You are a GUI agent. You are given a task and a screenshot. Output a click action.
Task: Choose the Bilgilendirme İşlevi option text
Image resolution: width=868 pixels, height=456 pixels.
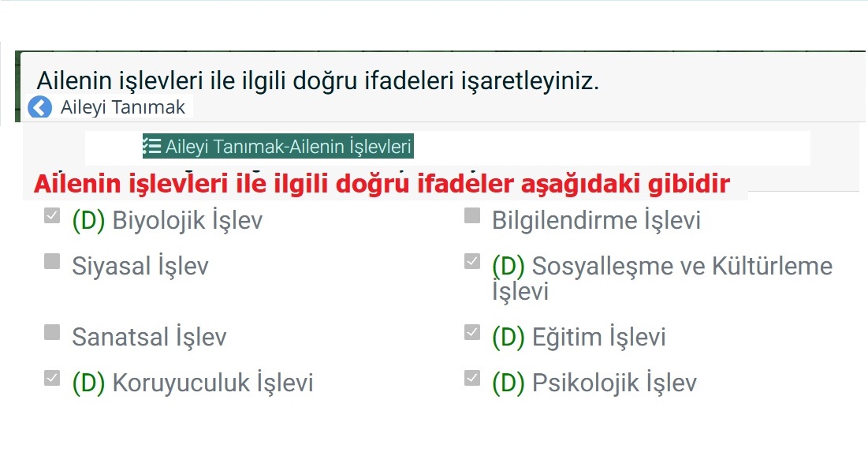click(596, 221)
